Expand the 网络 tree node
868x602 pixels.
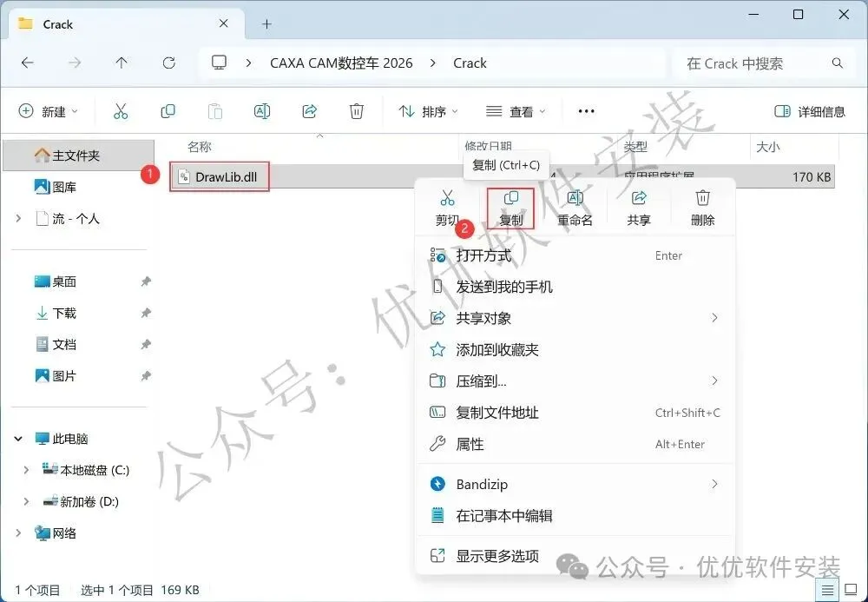click(18, 533)
